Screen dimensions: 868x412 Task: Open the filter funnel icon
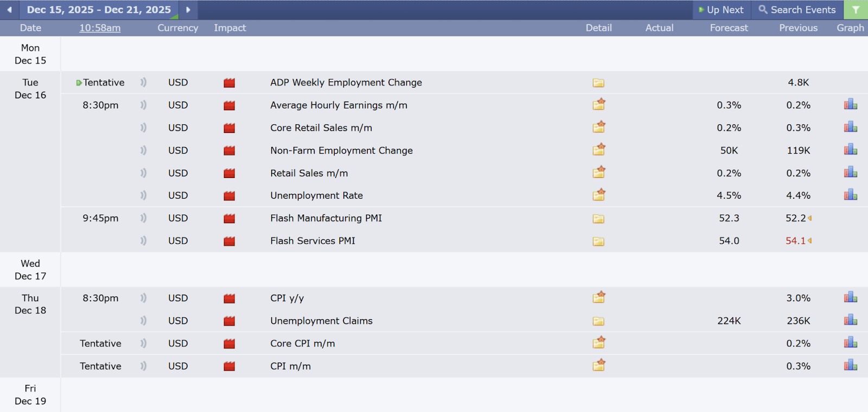856,10
